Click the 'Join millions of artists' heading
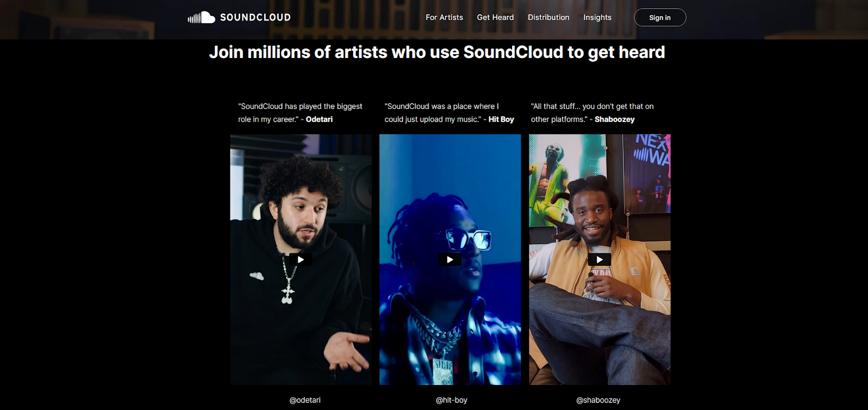The width and height of the screenshot is (868, 410). coord(437,52)
